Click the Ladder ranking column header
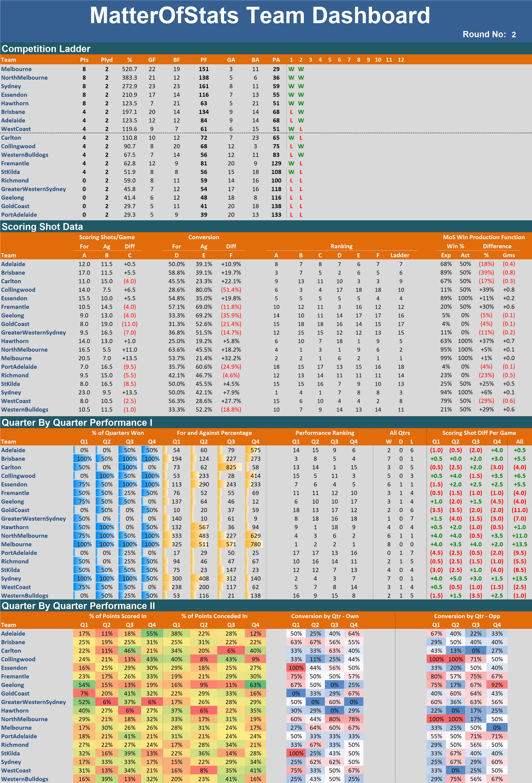Image resolution: width=532 pixels, height=783 pixels. coord(400,255)
